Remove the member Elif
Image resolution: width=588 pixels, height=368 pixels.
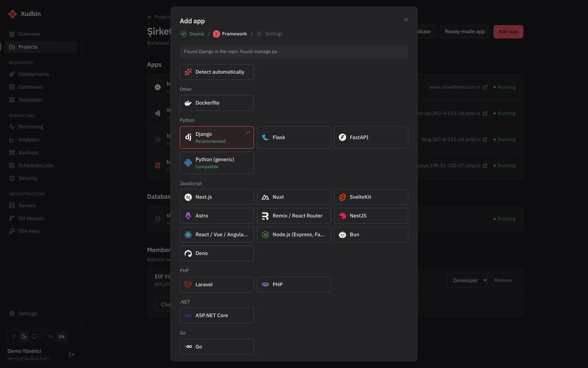(503, 280)
